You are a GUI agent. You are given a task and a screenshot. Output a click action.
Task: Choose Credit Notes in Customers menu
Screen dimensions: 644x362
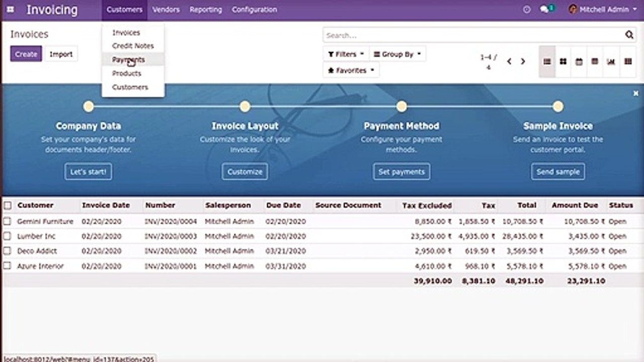133,46
